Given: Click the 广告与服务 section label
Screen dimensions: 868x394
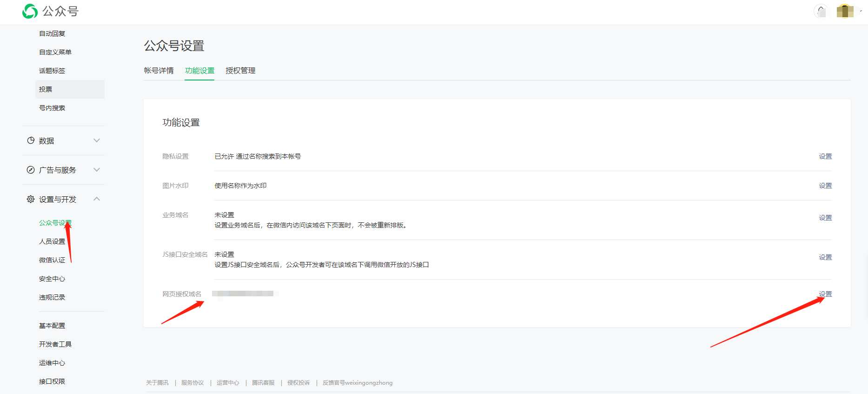Looking at the screenshot, I should pos(58,170).
